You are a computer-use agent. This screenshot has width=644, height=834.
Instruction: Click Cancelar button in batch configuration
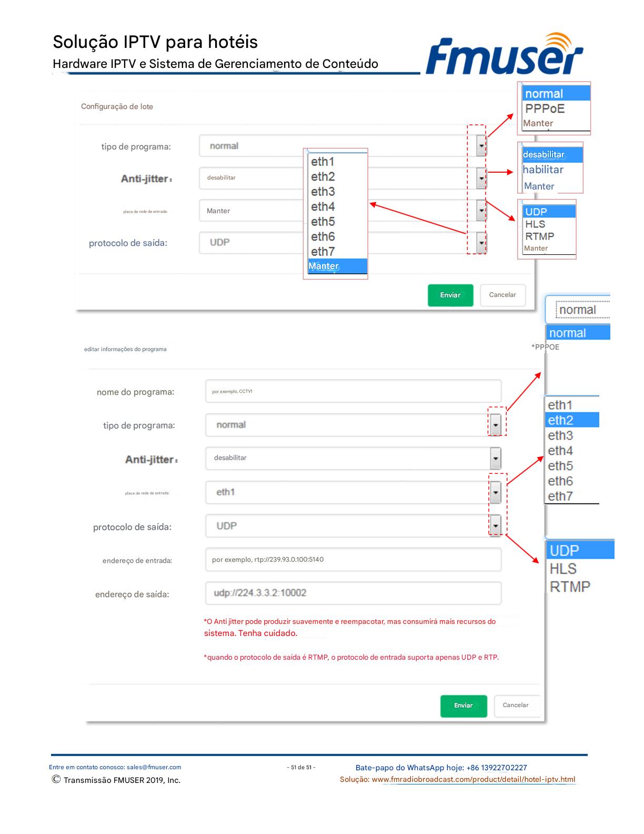pos(502,295)
